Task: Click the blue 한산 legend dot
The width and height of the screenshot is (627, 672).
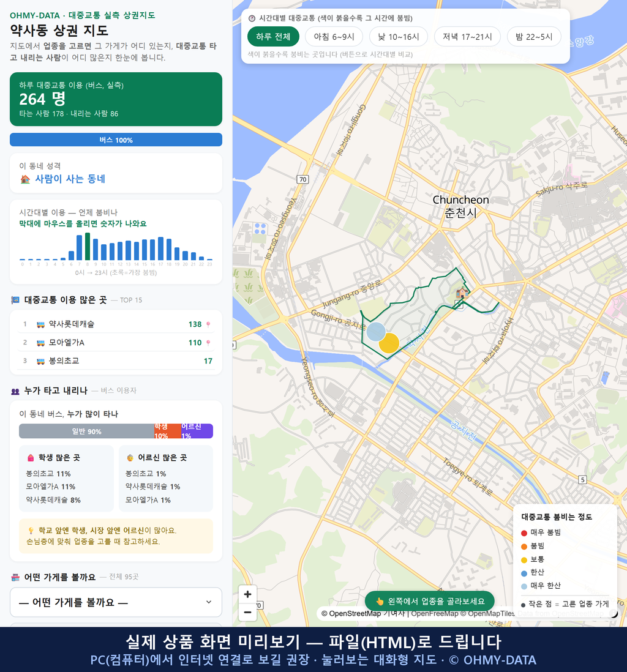Action: coord(524,573)
